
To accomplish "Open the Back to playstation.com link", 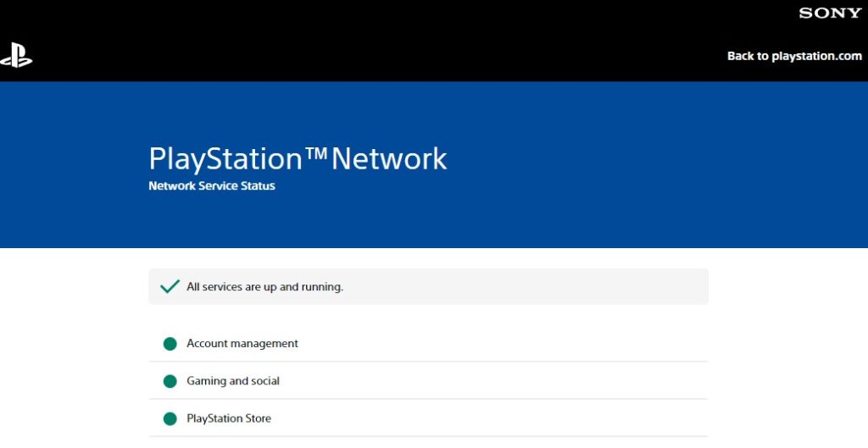I will coord(794,56).
